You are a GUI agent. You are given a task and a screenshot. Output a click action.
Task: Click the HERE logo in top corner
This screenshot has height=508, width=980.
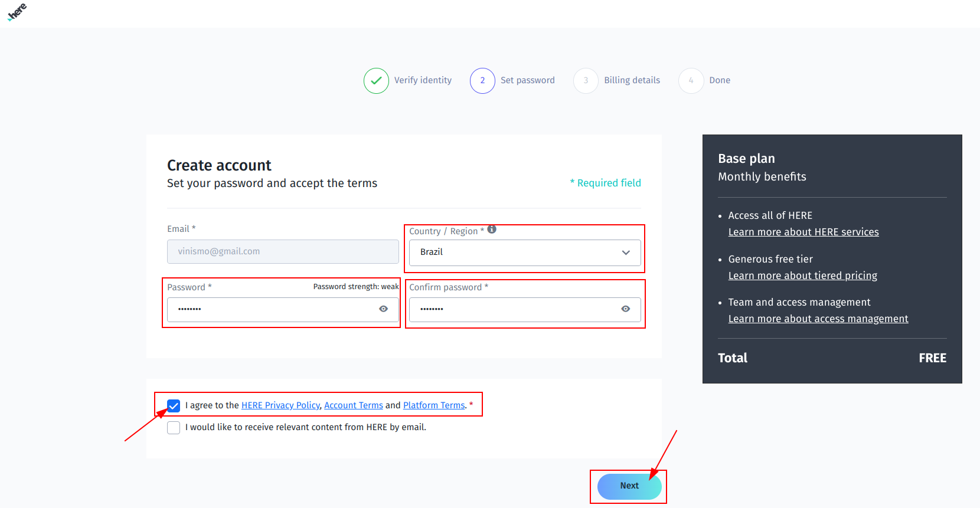17,12
